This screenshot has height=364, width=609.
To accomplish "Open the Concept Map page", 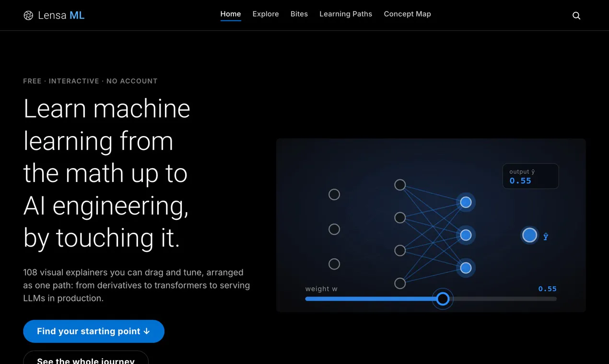I will click(407, 14).
